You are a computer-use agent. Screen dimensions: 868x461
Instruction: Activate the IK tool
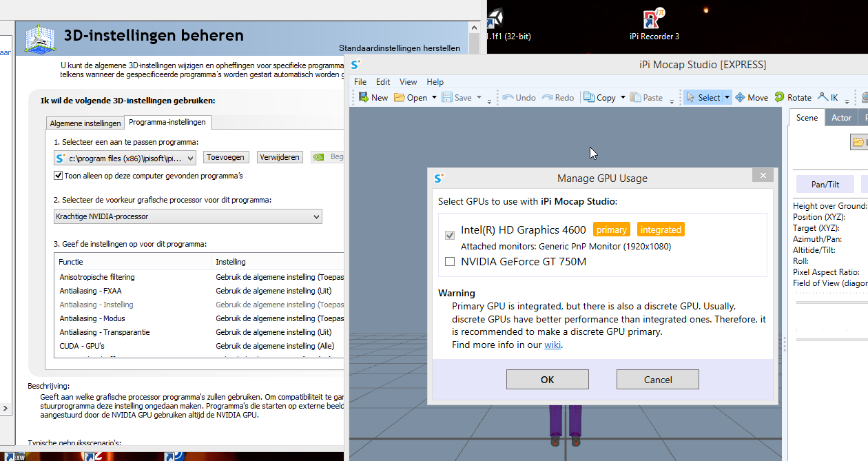pyautogui.click(x=828, y=97)
